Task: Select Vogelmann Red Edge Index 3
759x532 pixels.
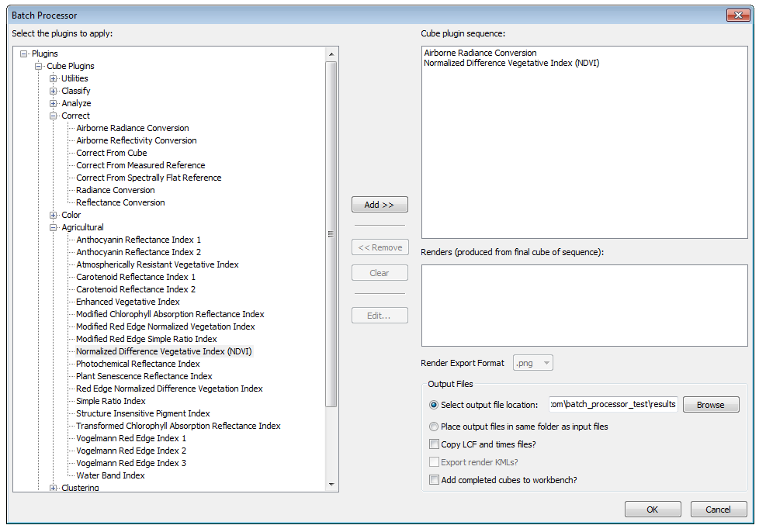Action: click(131, 463)
